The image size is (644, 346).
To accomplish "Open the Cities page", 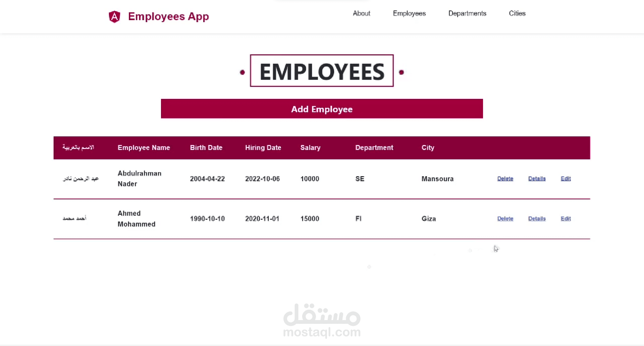I will [x=517, y=13].
